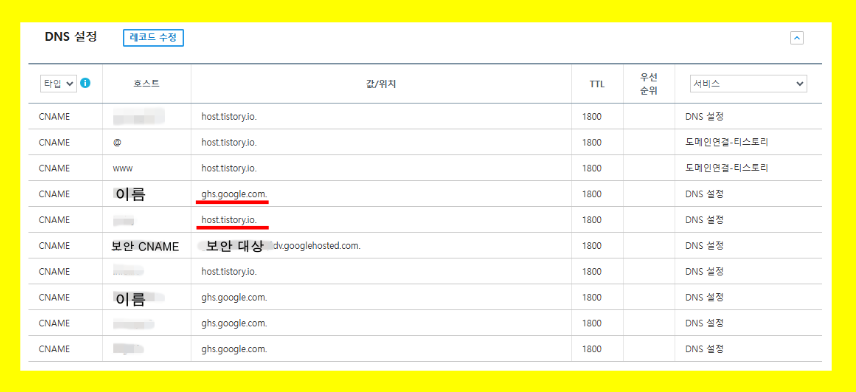Viewport: 856px width, 392px height.
Task: Click CNAME type in the www row
Action: point(54,168)
